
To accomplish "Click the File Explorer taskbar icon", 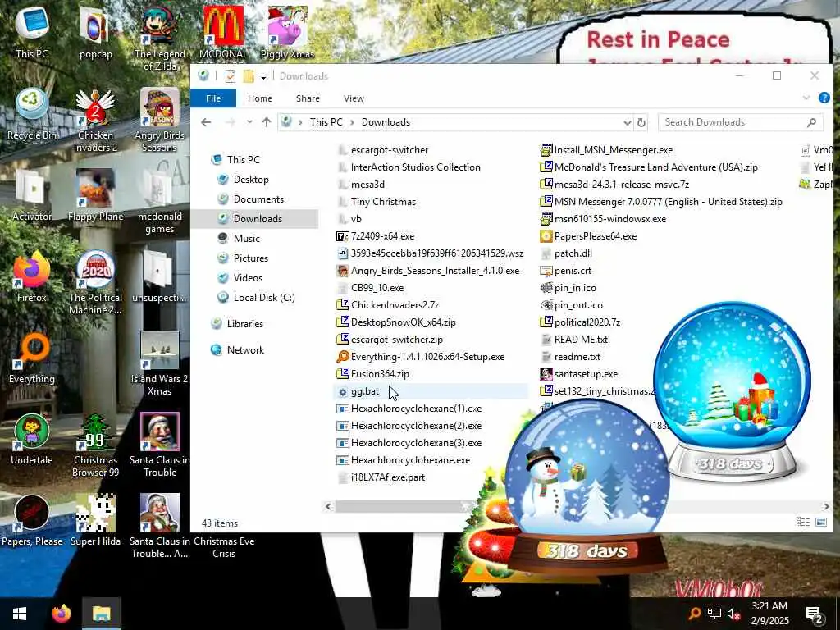I will 101,614.
